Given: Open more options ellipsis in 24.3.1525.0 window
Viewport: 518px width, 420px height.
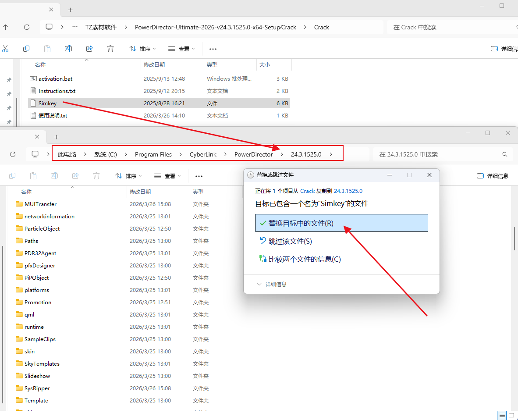Looking at the screenshot, I should click(x=199, y=176).
